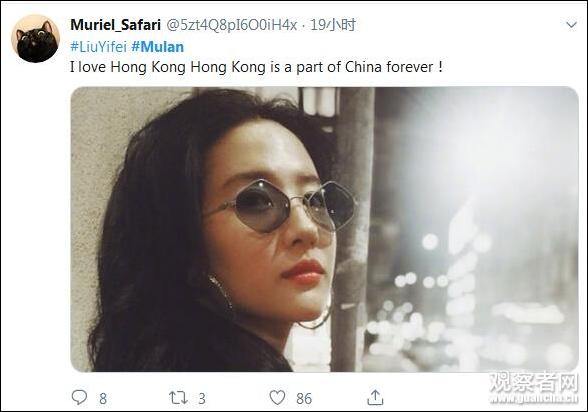Click the like count number 86

tap(304, 399)
